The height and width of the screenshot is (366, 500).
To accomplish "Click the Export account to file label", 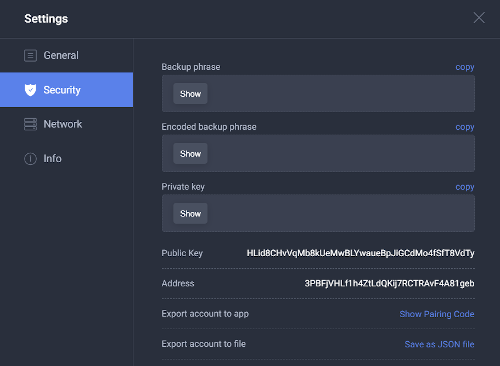I will [x=203, y=344].
